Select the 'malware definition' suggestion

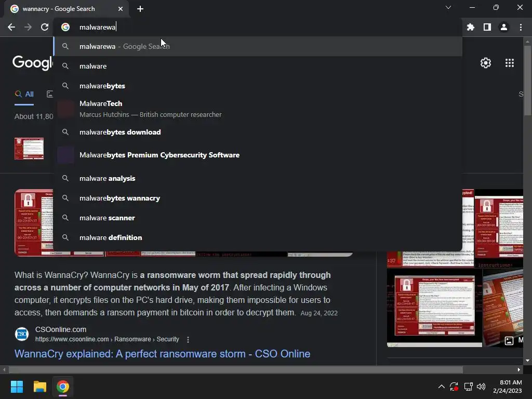tap(258, 237)
